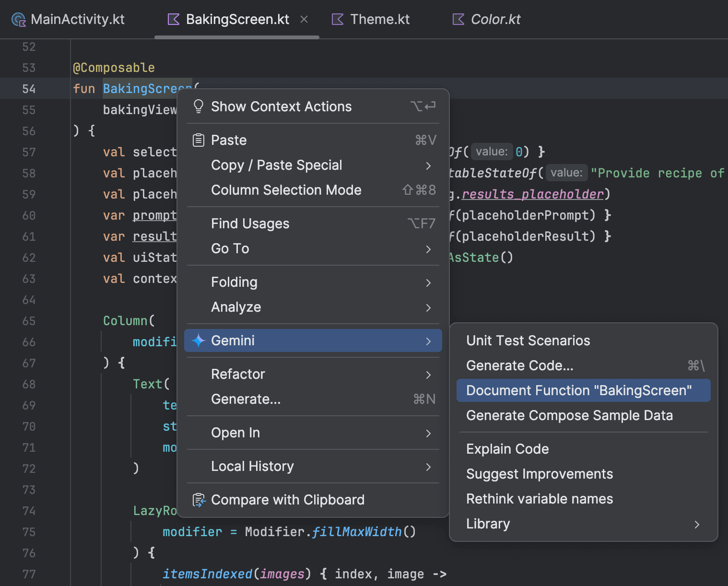Click Unit Test Scenarios
The height and width of the screenshot is (586, 728).
528,340
